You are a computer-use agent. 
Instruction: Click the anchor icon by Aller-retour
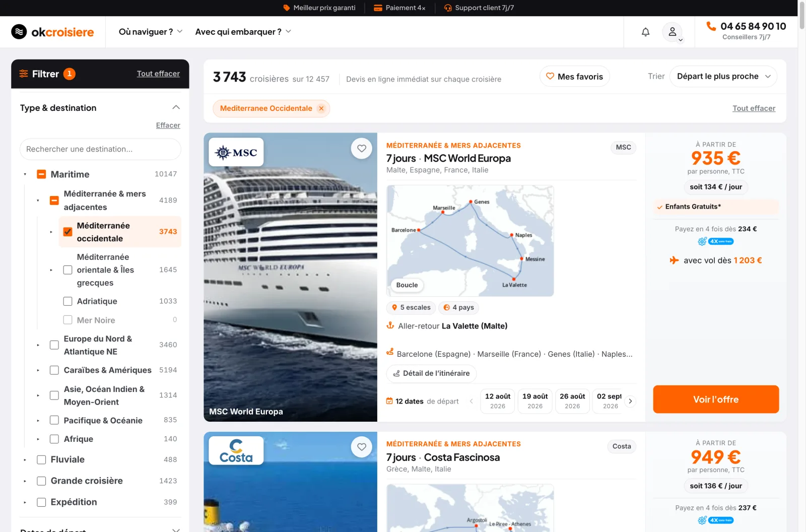[390, 325]
